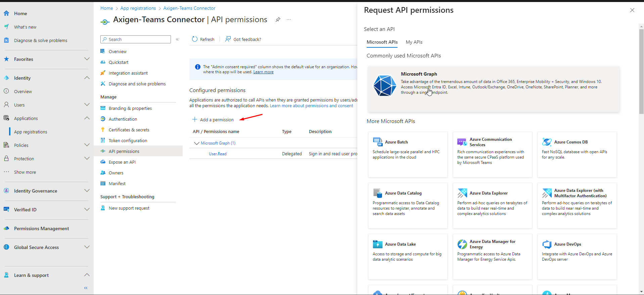This screenshot has height=295, width=644.
Task: Click Add a permission button
Action: 213,120
